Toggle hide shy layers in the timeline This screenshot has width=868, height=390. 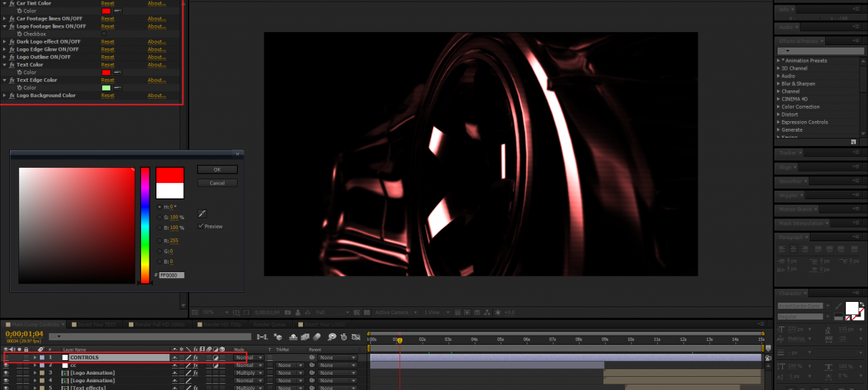pos(294,336)
